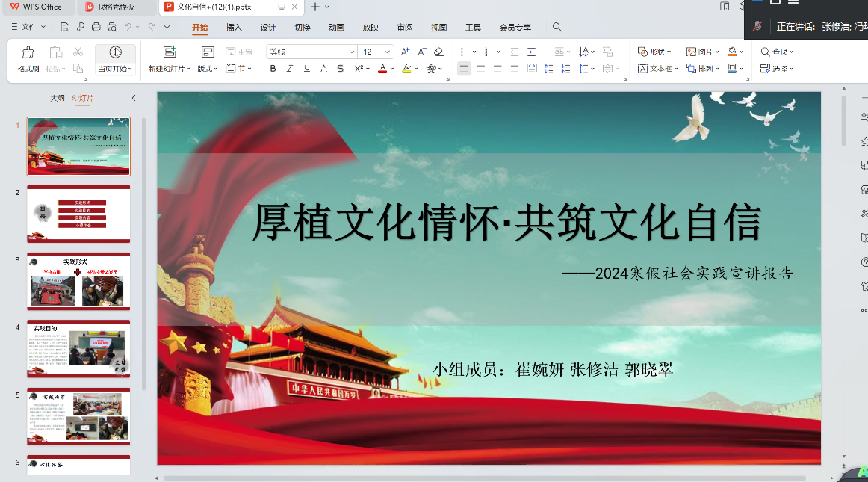The width and height of the screenshot is (868, 482).
Task: Select slide 3 thumbnail titled 实践形式
Action: [78, 281]
